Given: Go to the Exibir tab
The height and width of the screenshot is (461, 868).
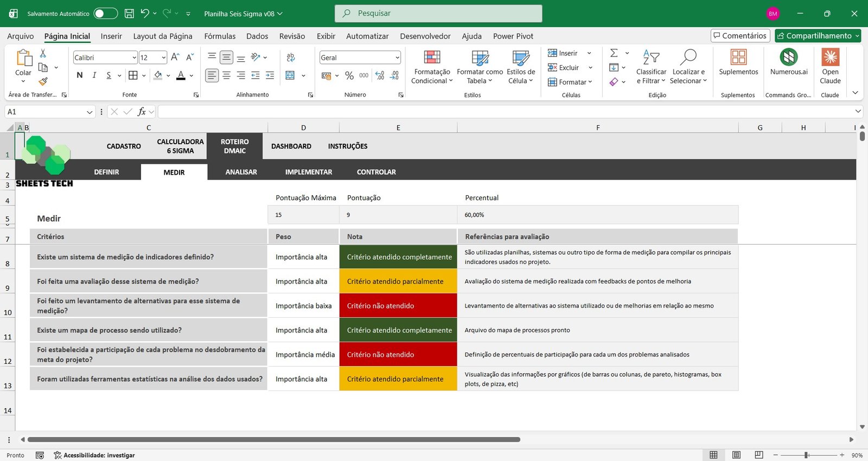Looking at the screenshot, I should pyautogui.click(x=326, y=36).
